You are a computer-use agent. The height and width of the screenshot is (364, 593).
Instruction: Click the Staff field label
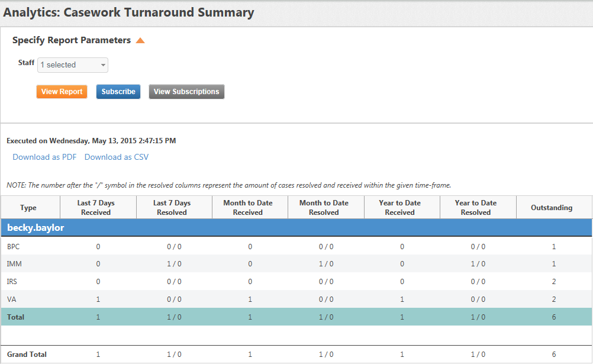[27, 63]
